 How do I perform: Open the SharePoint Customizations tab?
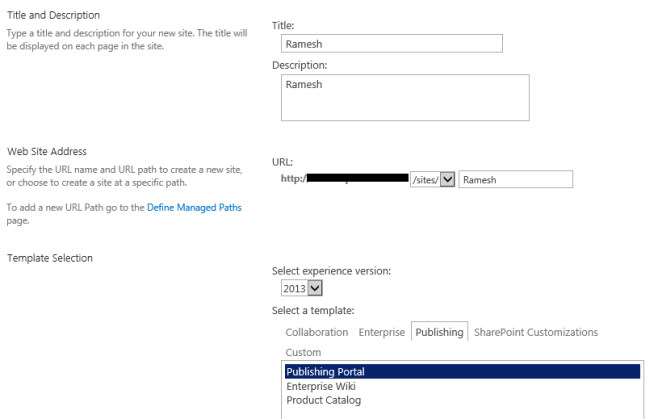click(x=535, y=331)
